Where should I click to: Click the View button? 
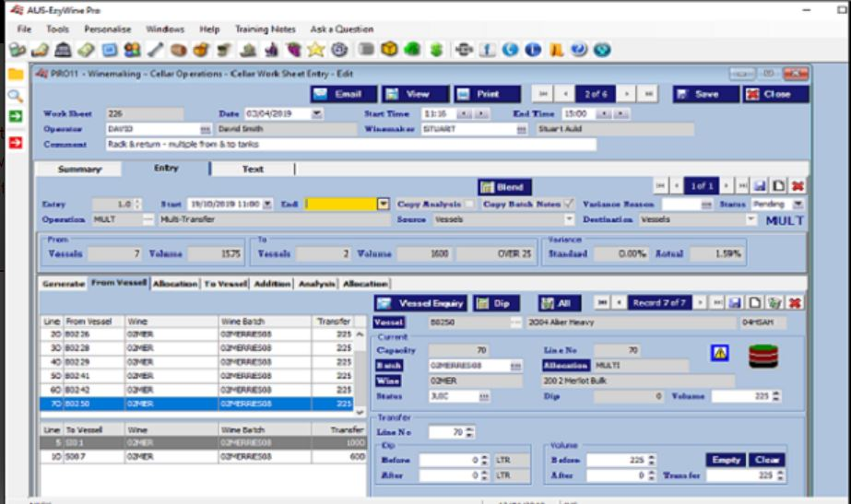(415, 94)
